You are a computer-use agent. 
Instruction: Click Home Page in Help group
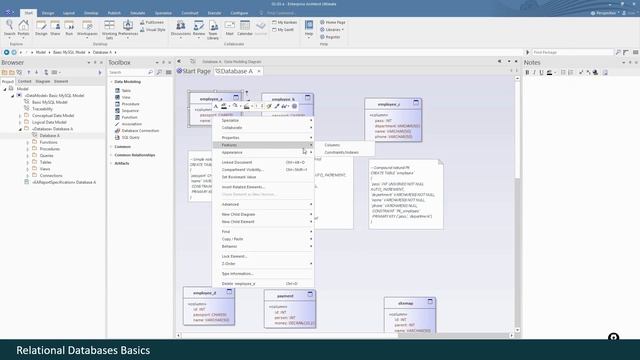coord(333,22)
